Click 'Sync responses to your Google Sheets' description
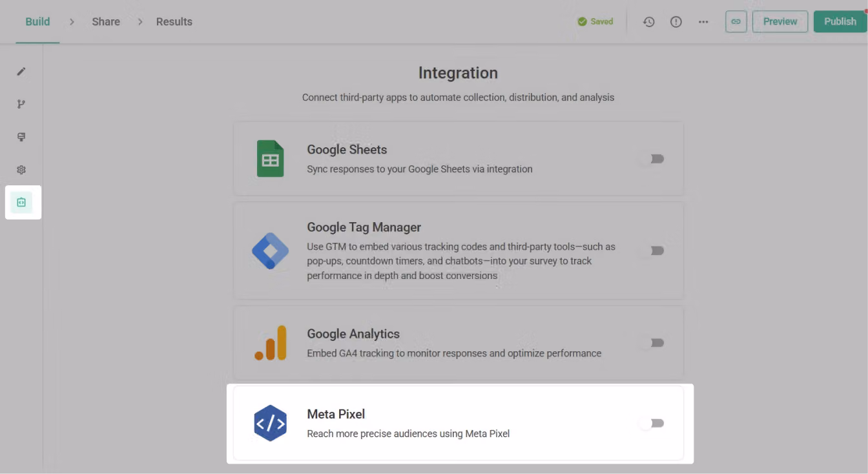 [420, 169]
